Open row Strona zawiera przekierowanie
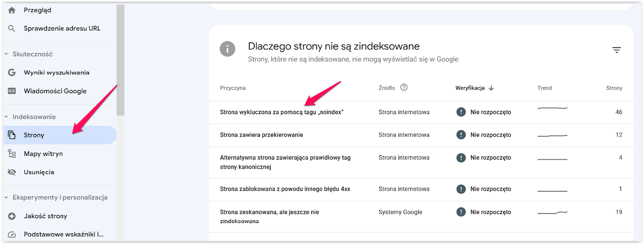 coord(421,135)
